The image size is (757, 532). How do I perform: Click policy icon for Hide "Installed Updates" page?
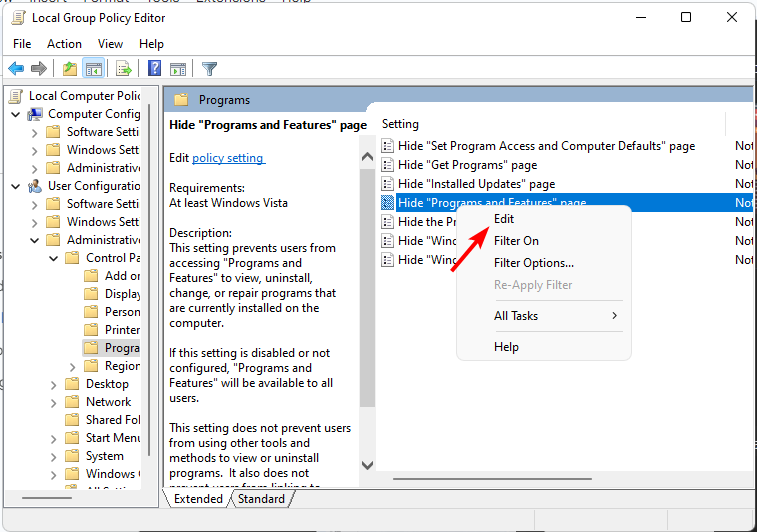click(x=387, y=184)
